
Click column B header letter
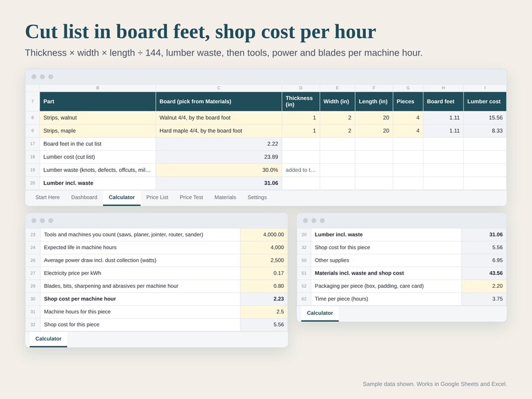pos(98,88)
